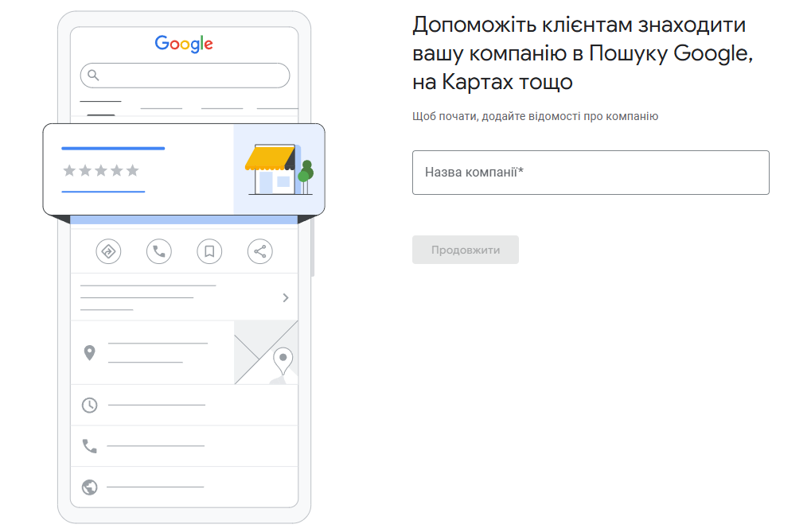This screenshot has width=811, height=532.
Task: Click the bookmark save icon
Action: pos(209,252)
